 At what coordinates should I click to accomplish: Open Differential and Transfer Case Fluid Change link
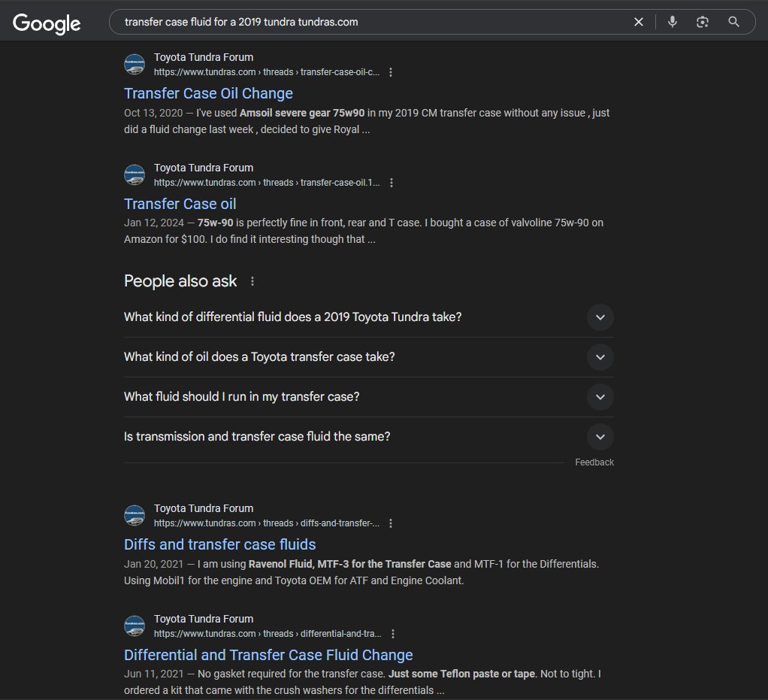[268, 654]
